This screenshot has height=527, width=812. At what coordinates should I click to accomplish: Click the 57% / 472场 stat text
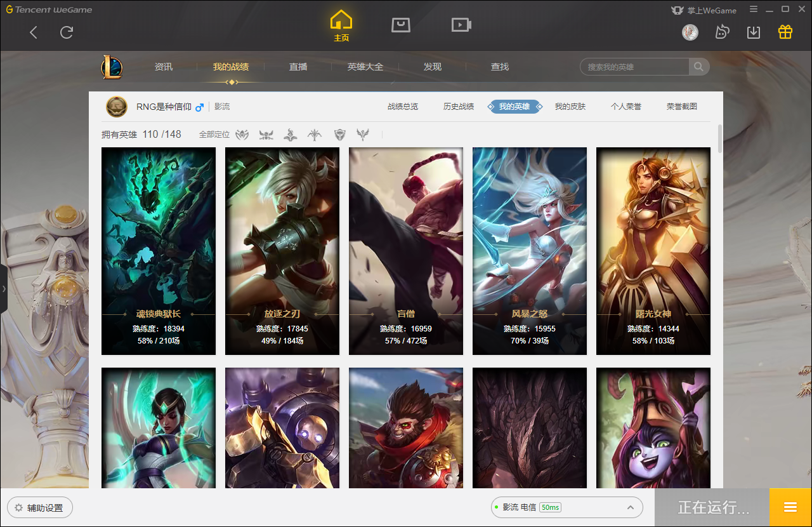click(x=406, y=341)
